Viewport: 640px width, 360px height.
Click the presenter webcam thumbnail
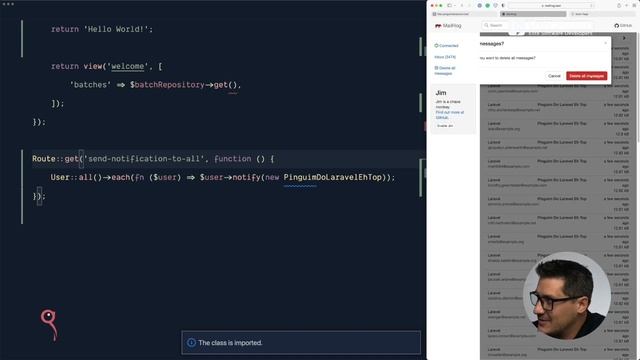click(x=567, y=296)
